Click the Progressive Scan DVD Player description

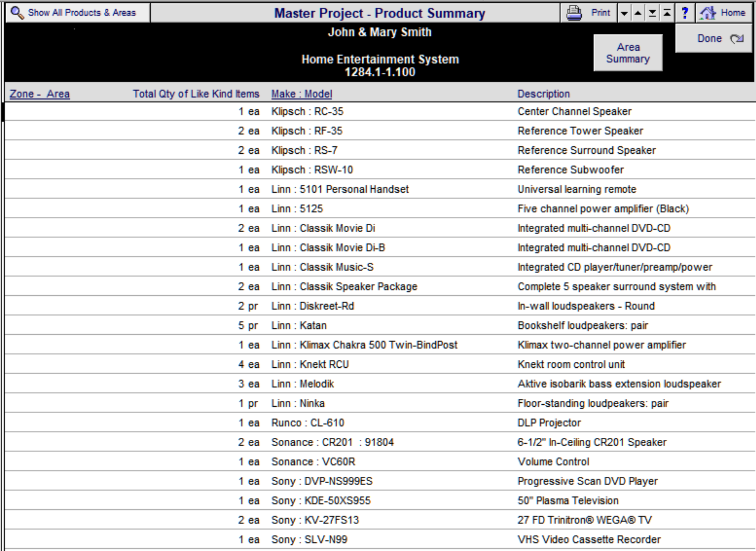(x=587, y=481)
